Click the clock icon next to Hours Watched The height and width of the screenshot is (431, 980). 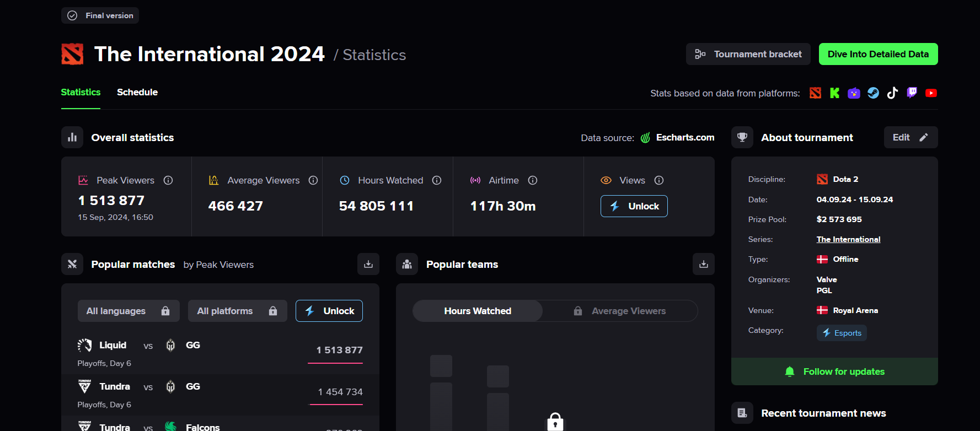[x=345, y=180]
